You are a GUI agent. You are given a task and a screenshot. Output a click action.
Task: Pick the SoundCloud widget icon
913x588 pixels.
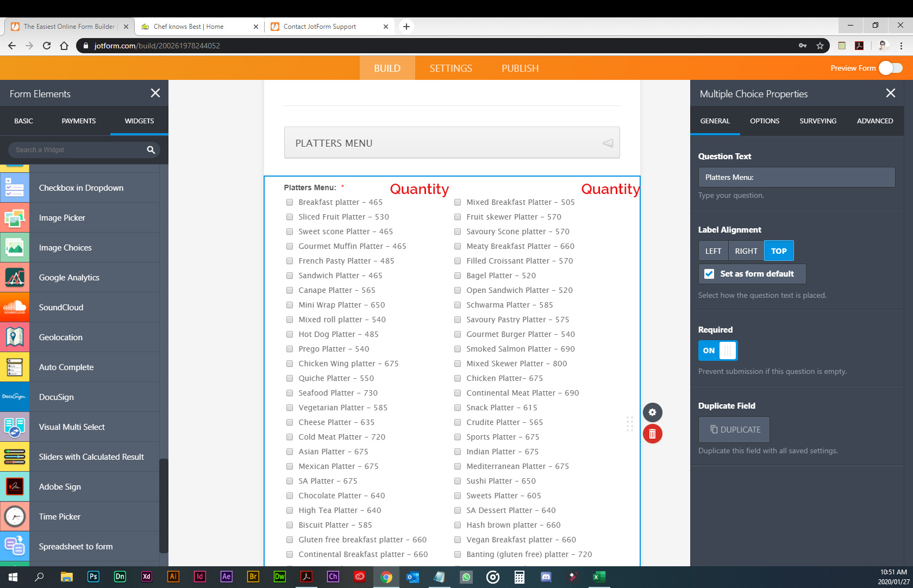click(15, 308)
